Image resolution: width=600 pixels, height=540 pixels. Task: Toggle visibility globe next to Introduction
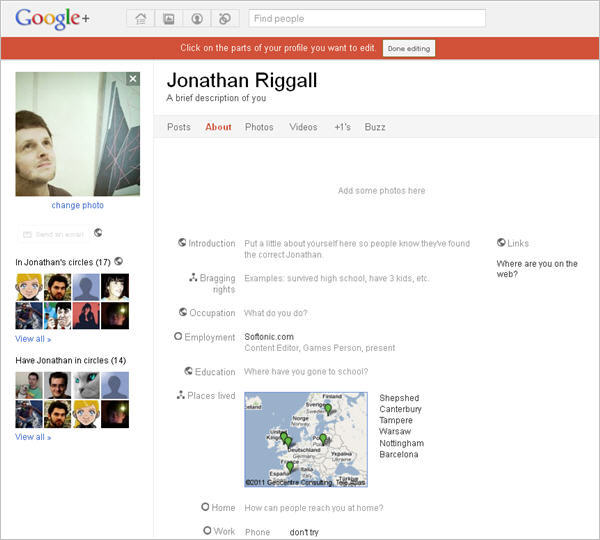(182, 243)
